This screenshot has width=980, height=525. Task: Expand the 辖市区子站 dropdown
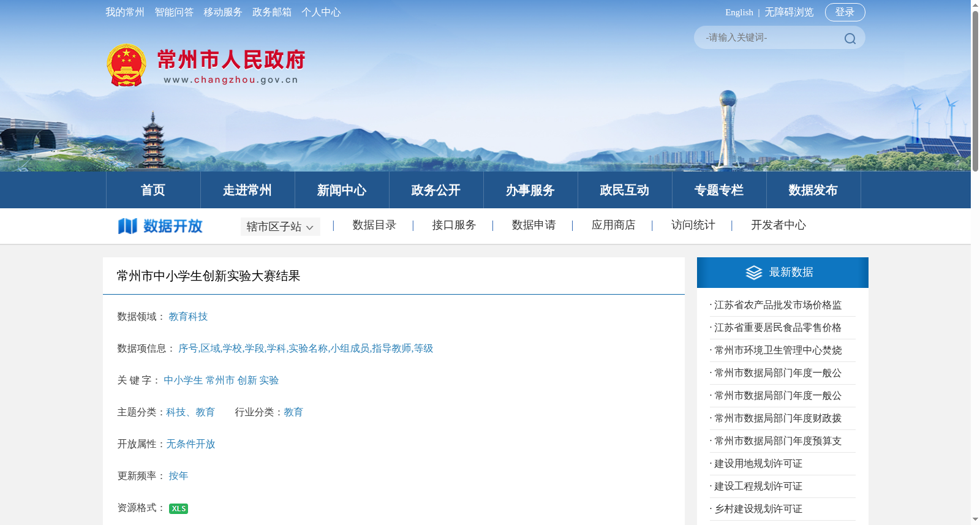(x=280, y=227)
